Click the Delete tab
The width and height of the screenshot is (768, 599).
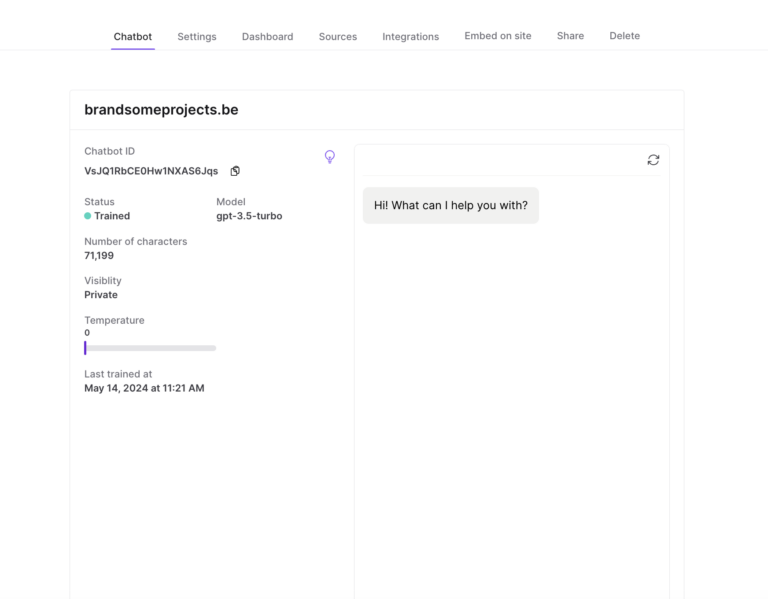(x=625, y=36)
